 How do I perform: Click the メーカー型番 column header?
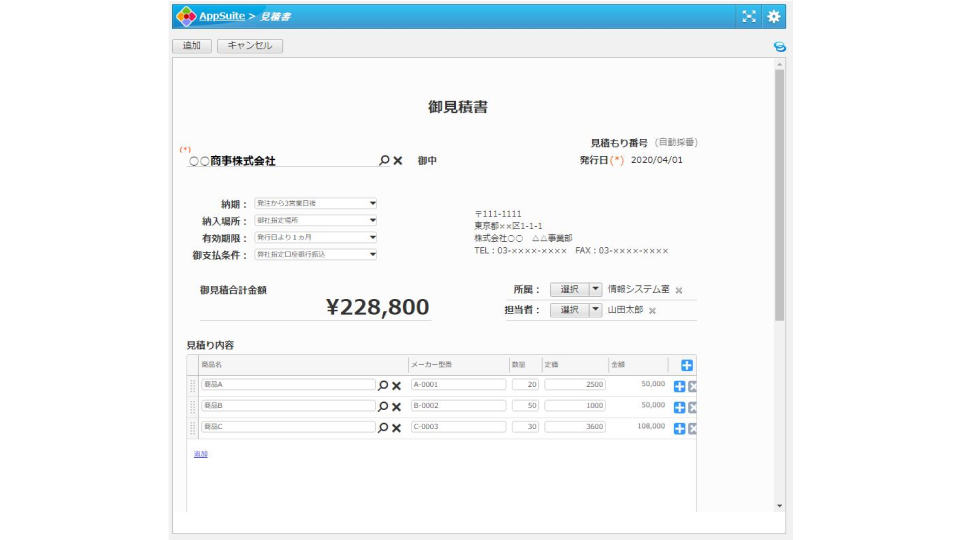[431, 364]
